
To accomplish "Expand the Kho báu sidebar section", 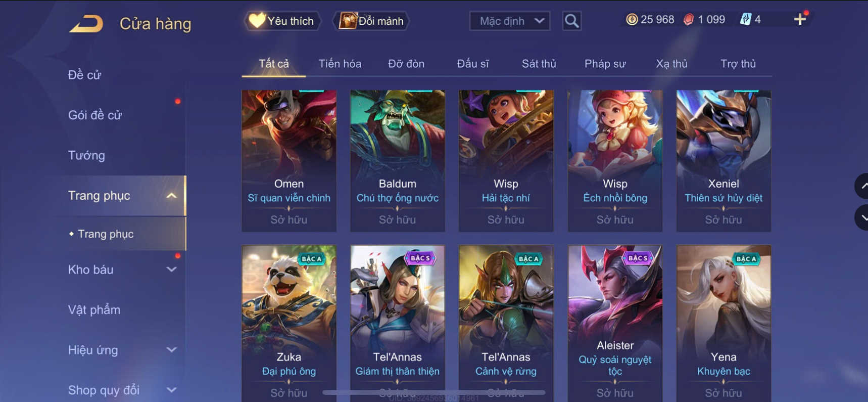I will pos(172,270).
